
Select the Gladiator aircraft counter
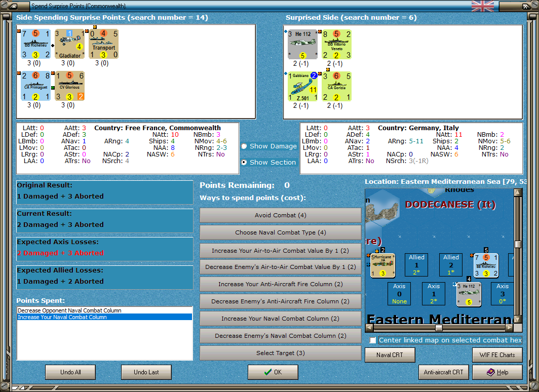[x=70, y=44]
